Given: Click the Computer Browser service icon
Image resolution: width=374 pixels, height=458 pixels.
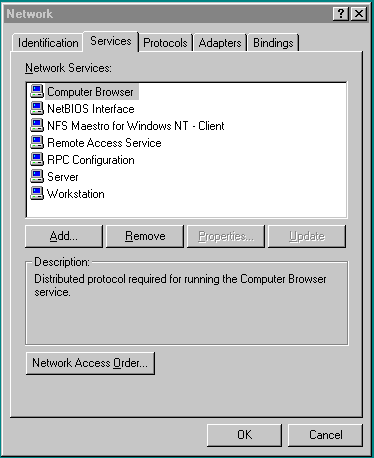Looking at the screenshot, I should point(37,91).
